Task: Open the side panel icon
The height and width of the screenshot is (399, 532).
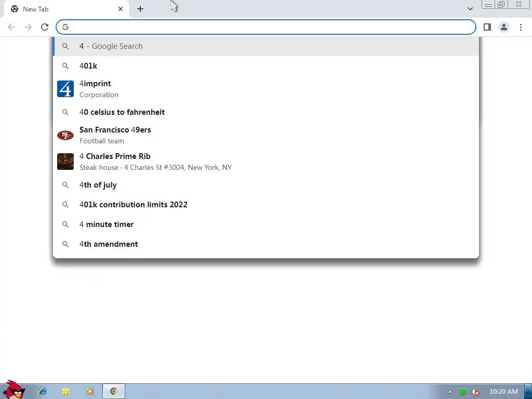Action: point(487,27)
